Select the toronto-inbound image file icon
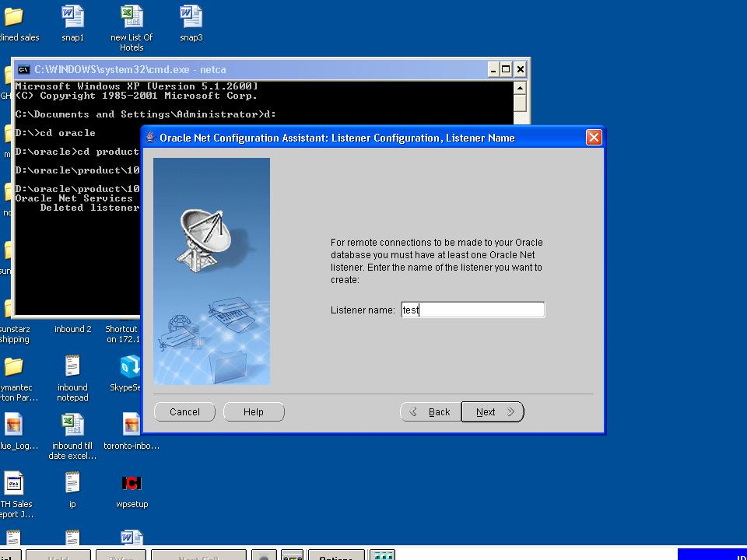The width and height of the screenshot is (747, 560). coord(132,425)
